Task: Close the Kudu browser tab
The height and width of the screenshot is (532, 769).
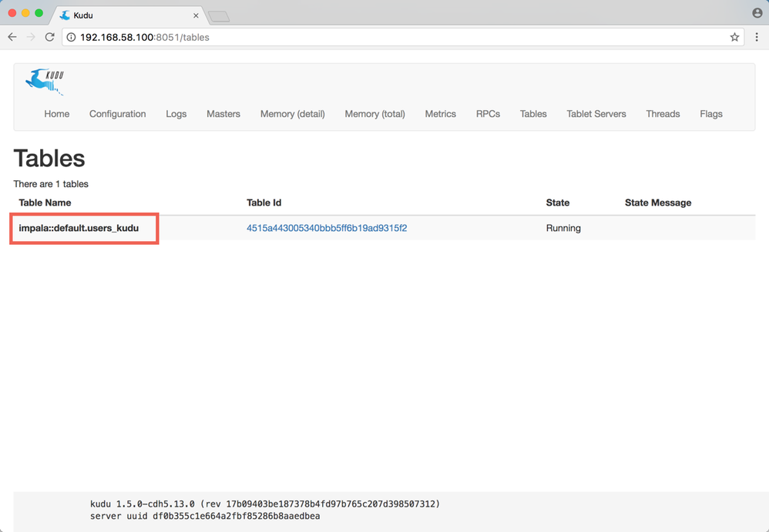Action: (x=196, y=15)
